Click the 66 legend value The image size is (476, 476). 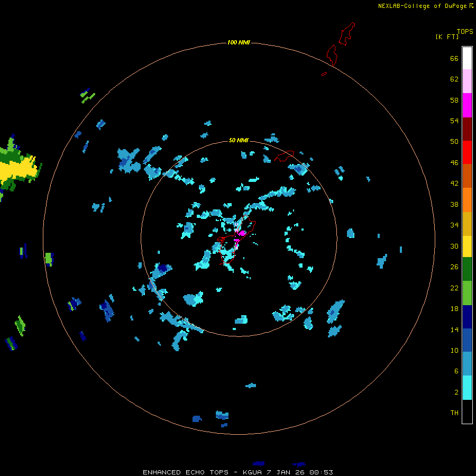pyautogui.click(x=454, y=59)
